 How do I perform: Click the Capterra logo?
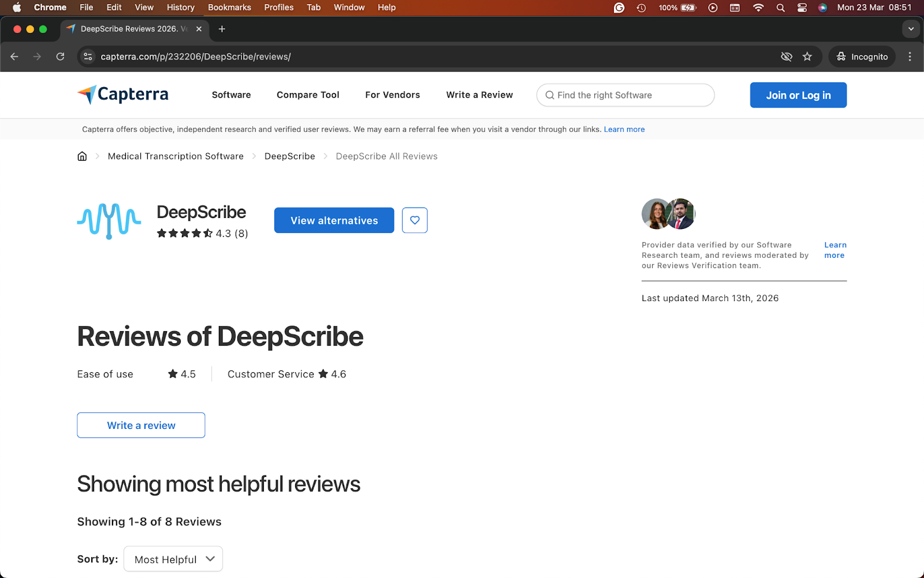click(x=123, y=94)
